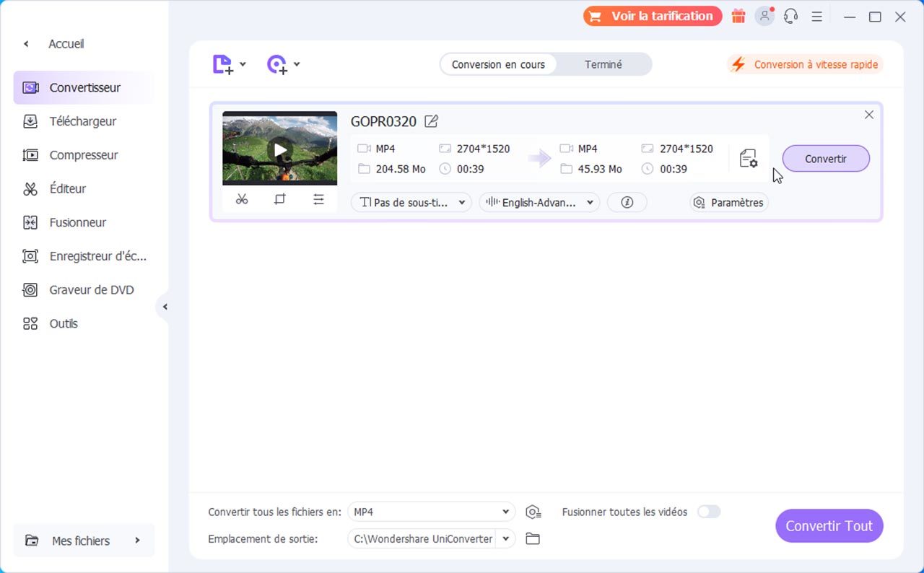Open the gift box icon
The width and height of the screenshot is (924, 573).
[x=738, y=16]
